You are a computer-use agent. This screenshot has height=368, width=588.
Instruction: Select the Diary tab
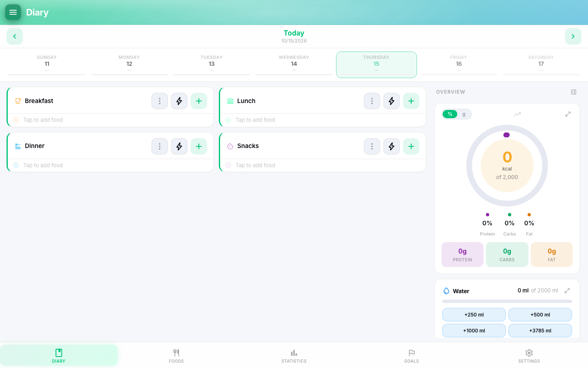(59, 355)
